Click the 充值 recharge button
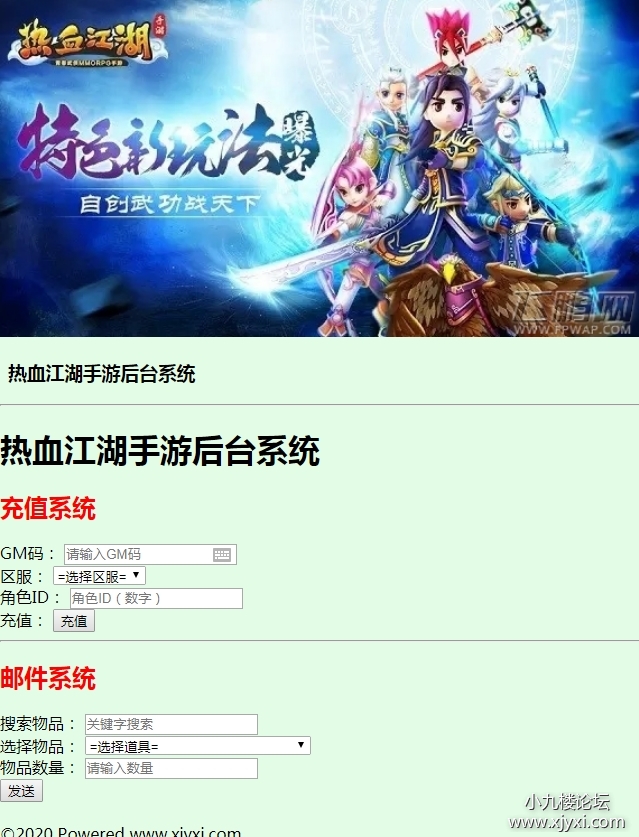Image resolution: width=639 pixels, height=837 pixels. [74, 621]
